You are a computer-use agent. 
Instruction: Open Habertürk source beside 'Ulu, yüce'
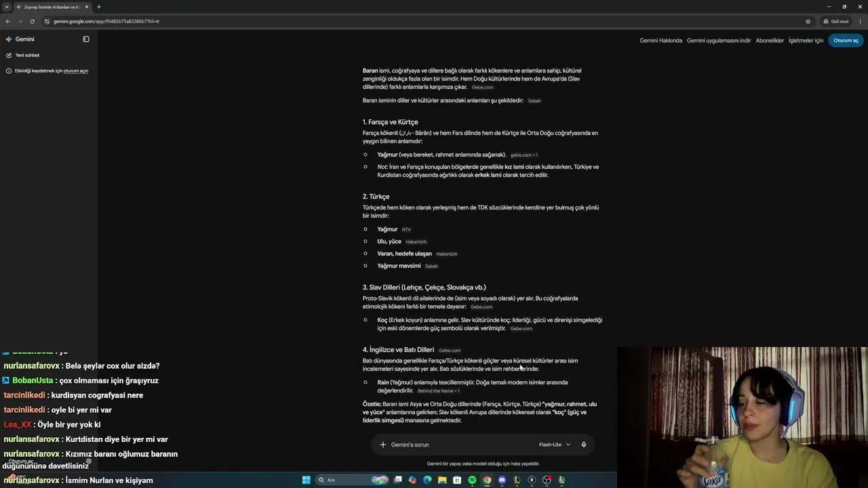coord(416,242)
